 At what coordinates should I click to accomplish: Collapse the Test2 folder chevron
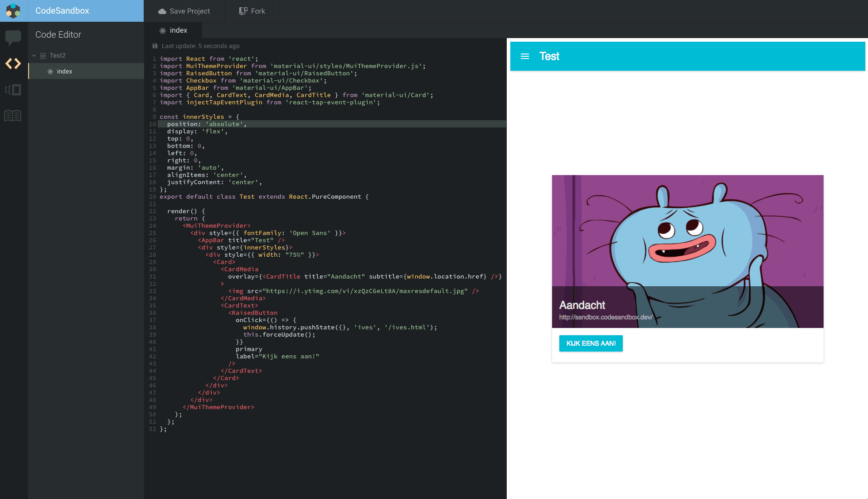34,55
